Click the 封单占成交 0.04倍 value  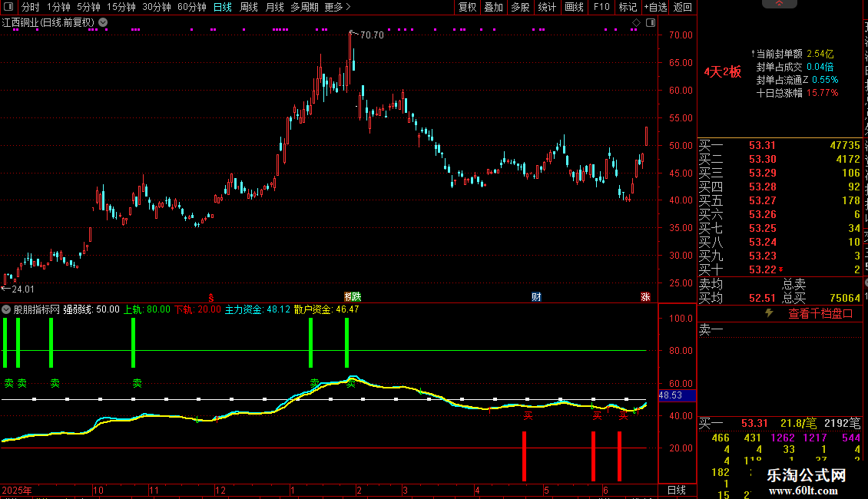[820, 67]
